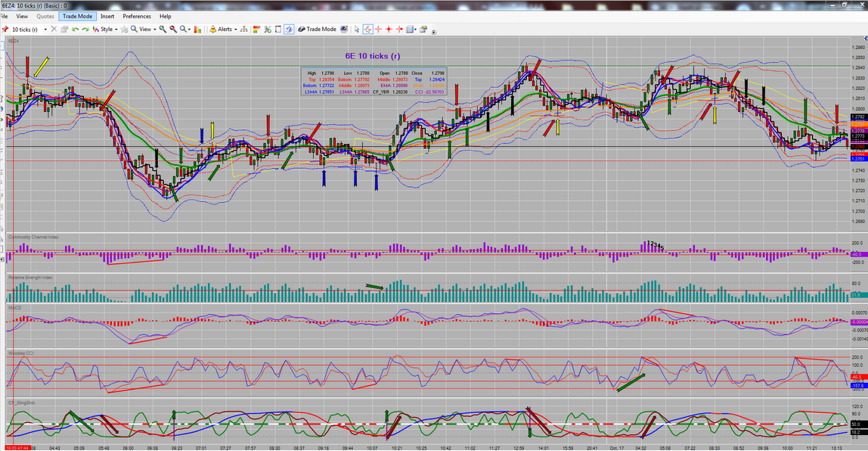Open the Help menu

pyautogui.click(x=165, y=17)
